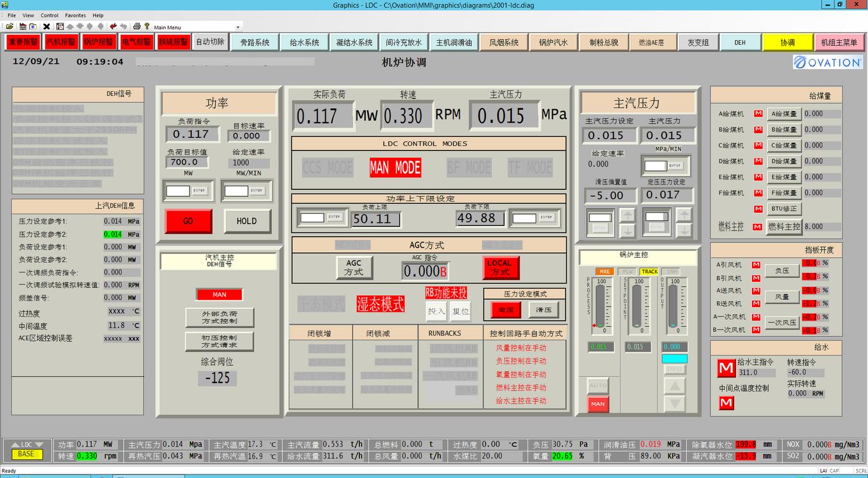The image size is (868, 478).
Task: Select LOCAL方式 under AGC方式
Action: (500, 268)
